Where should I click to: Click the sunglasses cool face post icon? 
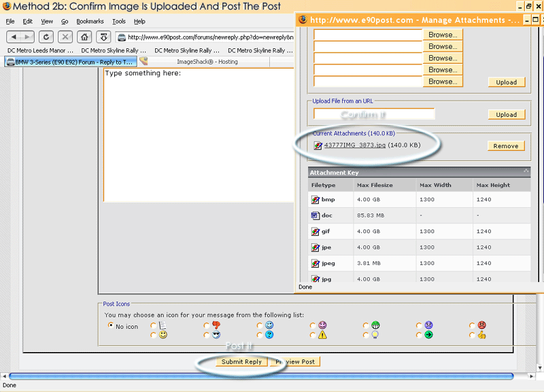(x=216, y=335)
